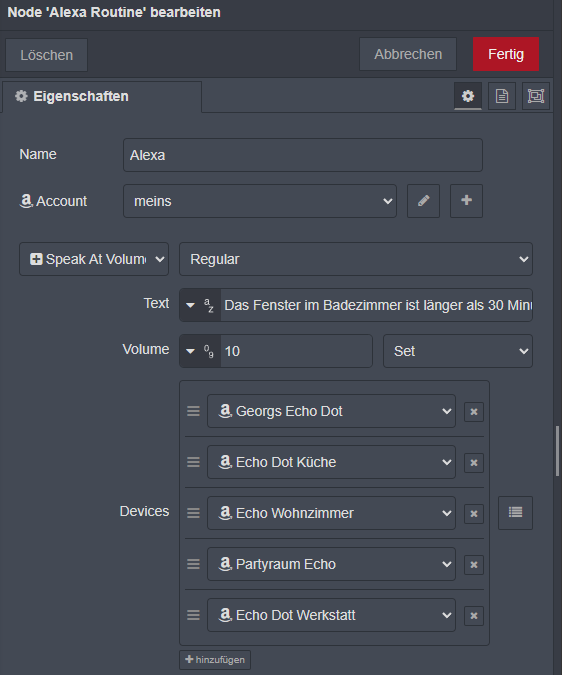The height and width of the screenshot is (675, 562).
Task: Click the Löschen button
Action: click(46, 55)
